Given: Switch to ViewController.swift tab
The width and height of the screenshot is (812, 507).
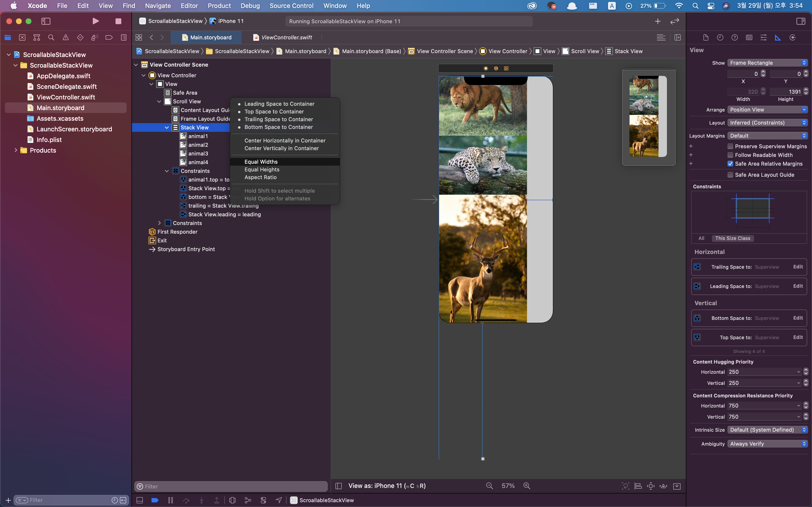Looking at the screenshot, I should 286,38.
